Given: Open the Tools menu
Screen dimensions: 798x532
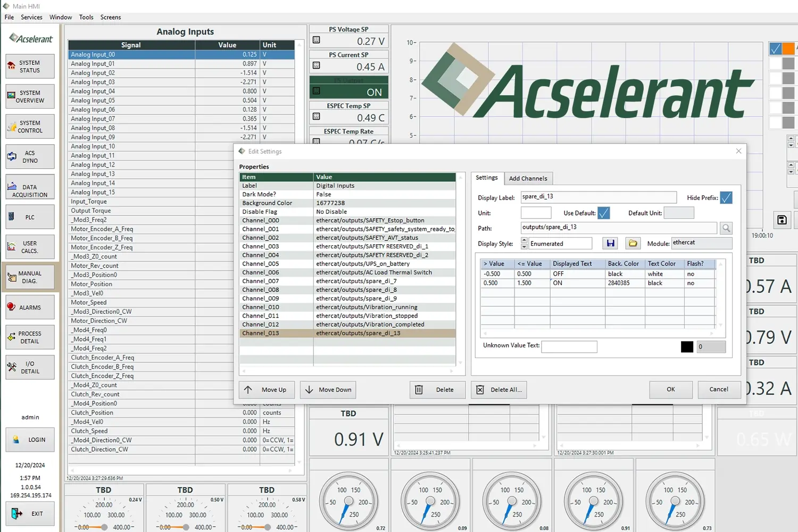Looking at the screenshot, I should tap(86, 17).
